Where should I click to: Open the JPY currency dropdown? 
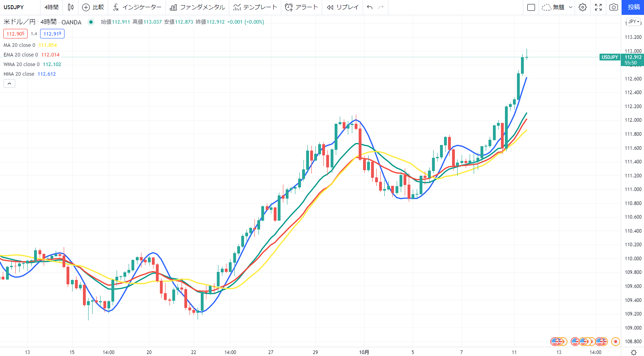(x=634, y=22)
